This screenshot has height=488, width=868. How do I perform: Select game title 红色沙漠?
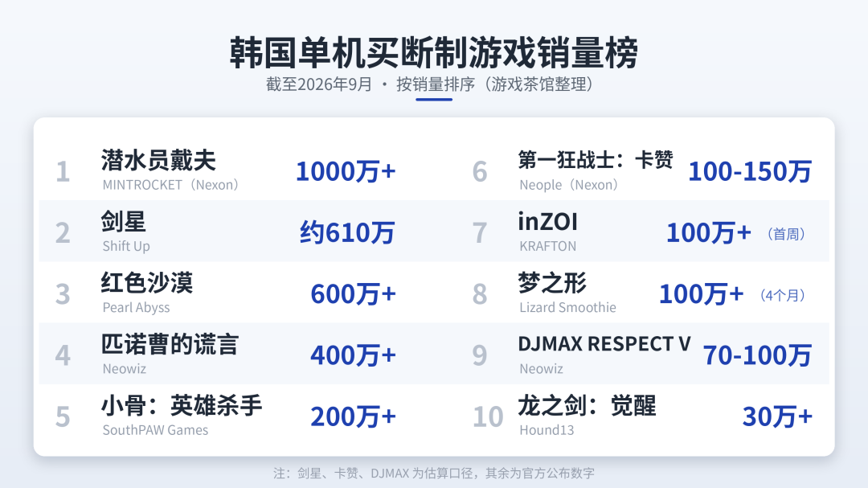147,283
